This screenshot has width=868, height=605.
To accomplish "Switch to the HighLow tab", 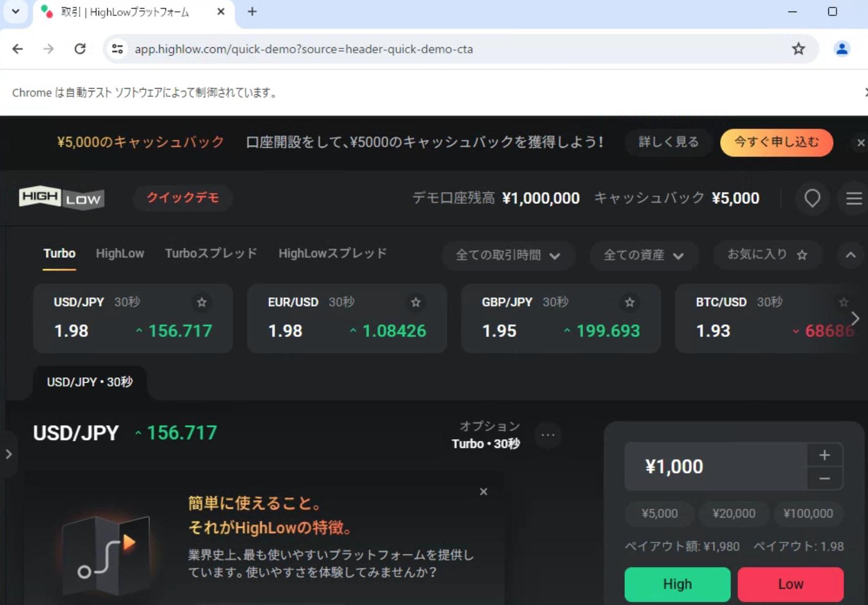I will pyautogui.click(x=120, y=253).
